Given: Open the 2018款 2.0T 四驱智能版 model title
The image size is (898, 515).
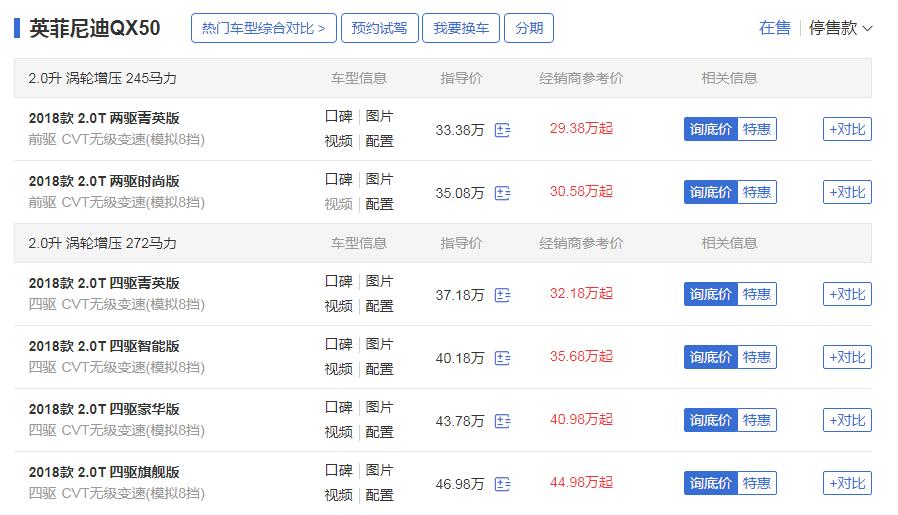Looking at the screenshot, I should (104, 346).
